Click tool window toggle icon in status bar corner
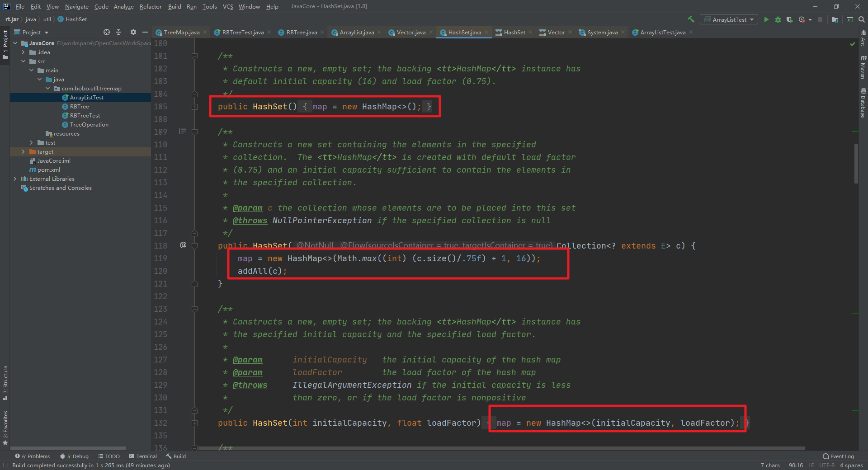 (5, 465)
